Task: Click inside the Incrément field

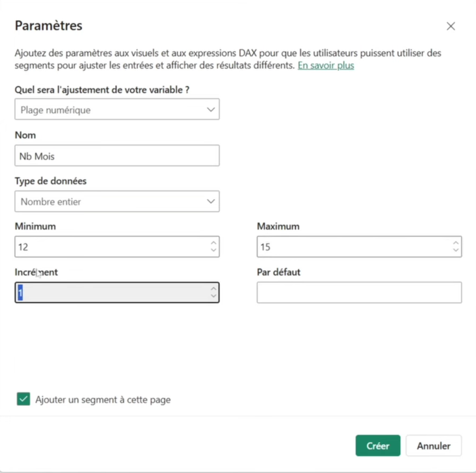Action: click(107, 293)
